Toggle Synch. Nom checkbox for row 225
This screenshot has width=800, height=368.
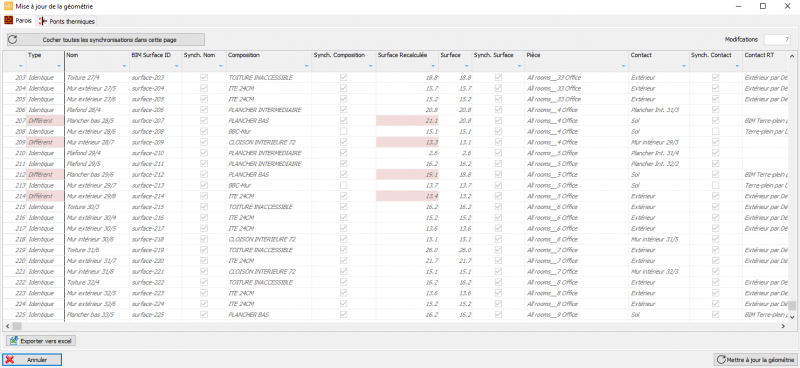click(204, 314)
